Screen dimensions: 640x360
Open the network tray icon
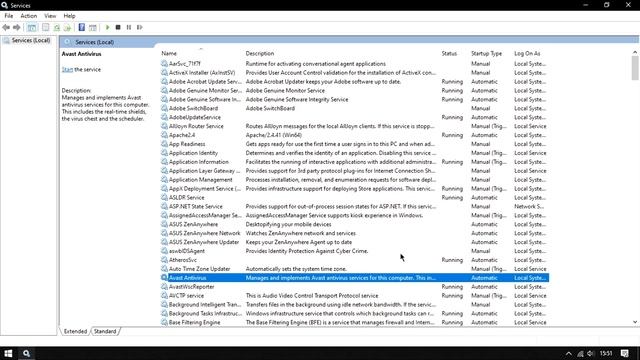click(x=580, y=354)
